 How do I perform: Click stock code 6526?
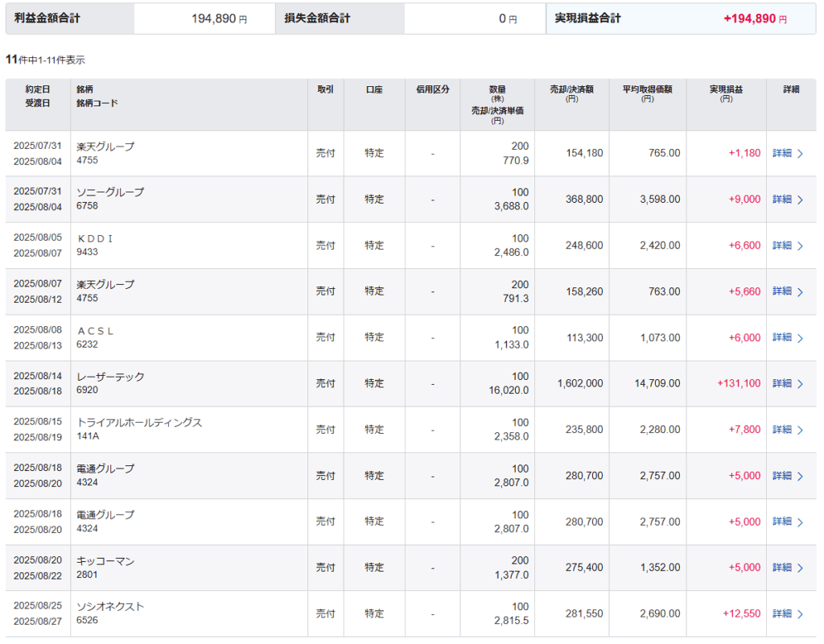(x=87, y=621)
